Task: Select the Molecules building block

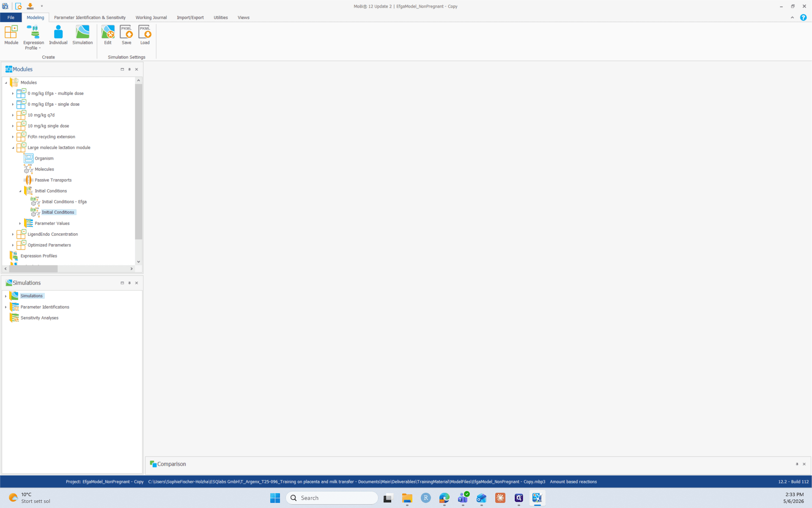Action: point(44,169)
